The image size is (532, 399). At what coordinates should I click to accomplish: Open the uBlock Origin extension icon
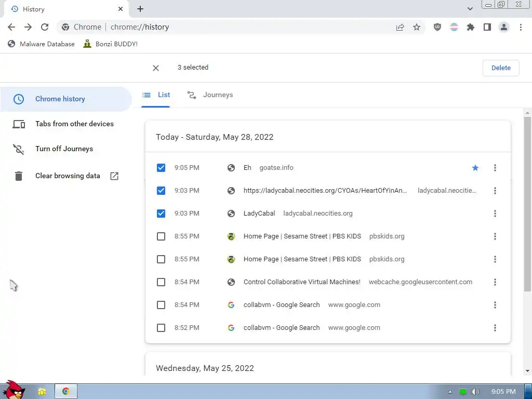[x=437, y=27]
